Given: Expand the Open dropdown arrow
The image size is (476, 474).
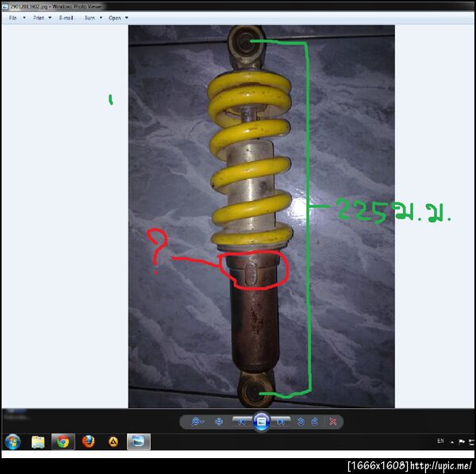Looking at the screenshot, I should click(x=127, y=17).
